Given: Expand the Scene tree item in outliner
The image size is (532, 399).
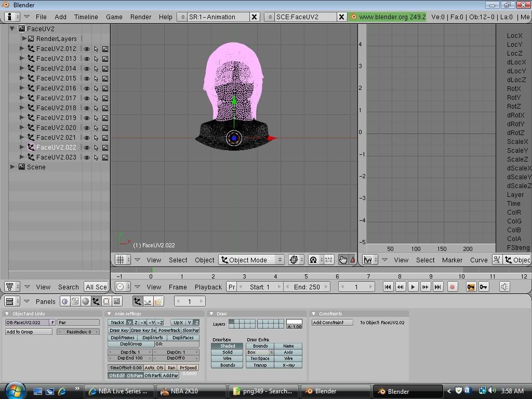Looking at the screenshot, I should click(12, 167).
